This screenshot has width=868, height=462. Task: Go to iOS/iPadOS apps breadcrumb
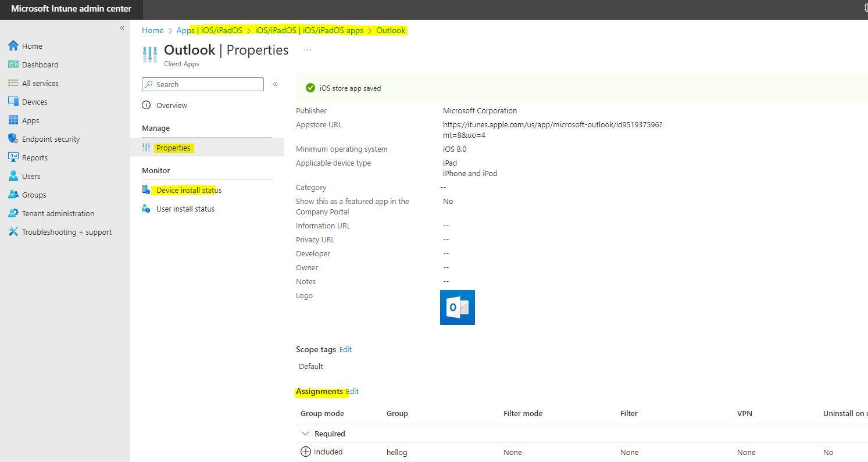tap(309, 30)
